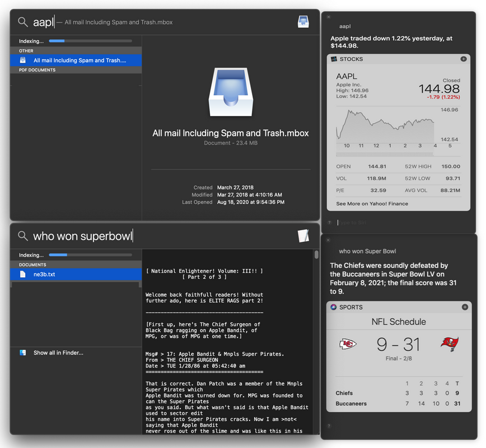Click the Buccaneers row in the score table

point(398,403)
